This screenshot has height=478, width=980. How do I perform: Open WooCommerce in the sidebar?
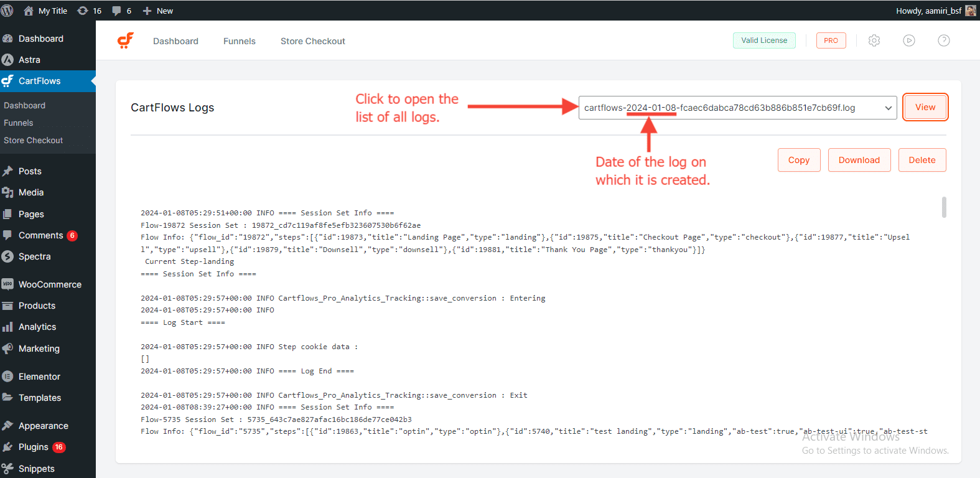[x=50, y=284]
